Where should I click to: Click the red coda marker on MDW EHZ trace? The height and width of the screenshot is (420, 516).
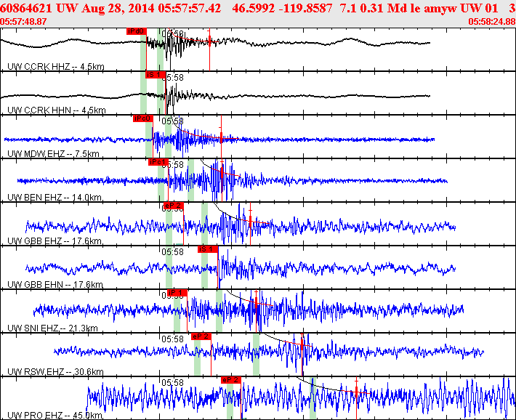221,139
